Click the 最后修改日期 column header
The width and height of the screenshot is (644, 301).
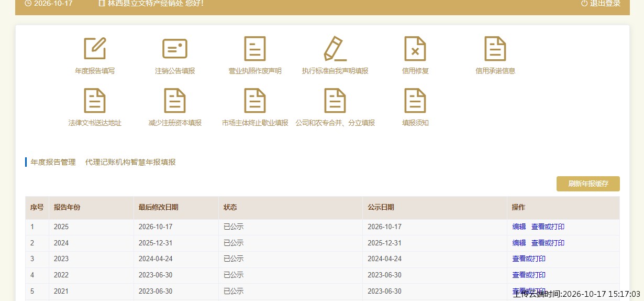[x=176, y=208]
